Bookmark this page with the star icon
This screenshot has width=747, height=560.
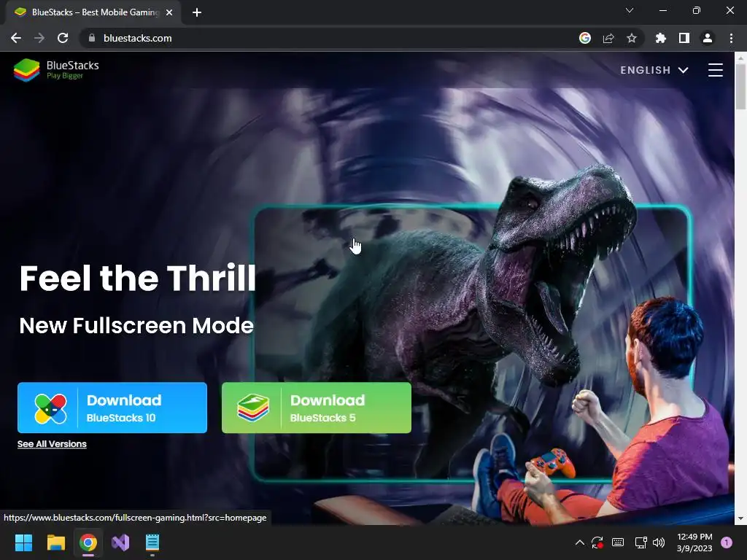(x=632, y=38)
